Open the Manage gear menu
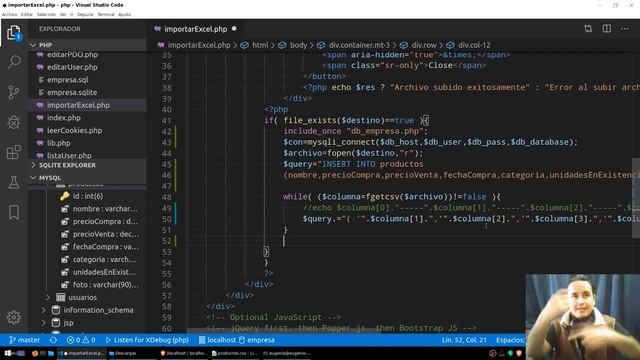The height and width of the screenshot is (360, 640). point(14,317)
